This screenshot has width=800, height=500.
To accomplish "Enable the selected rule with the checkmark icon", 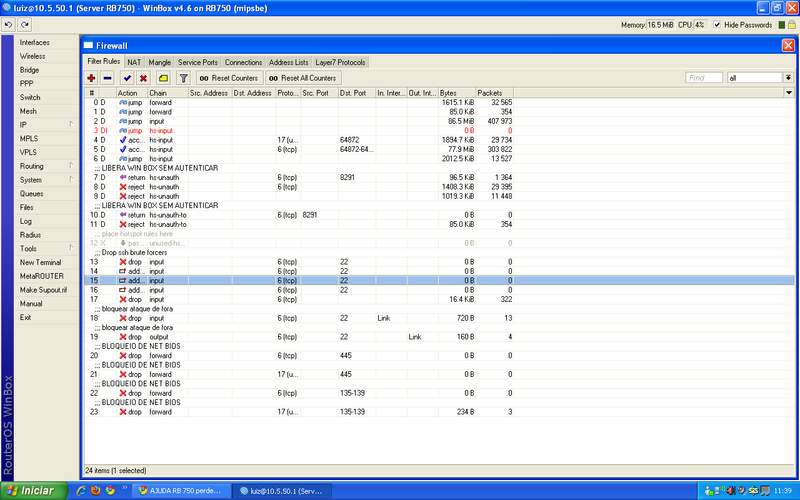I will click(x=127, y=77).
